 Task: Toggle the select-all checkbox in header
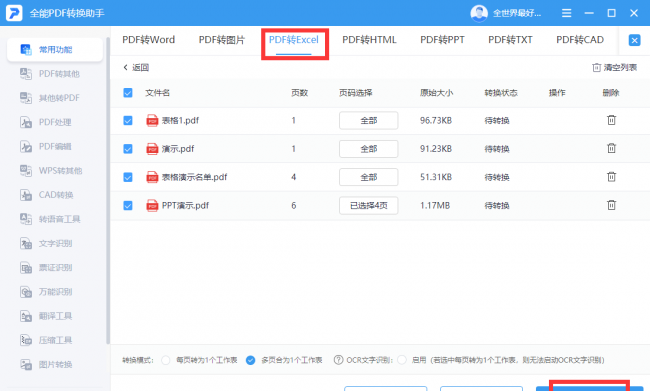pos(128,92)
